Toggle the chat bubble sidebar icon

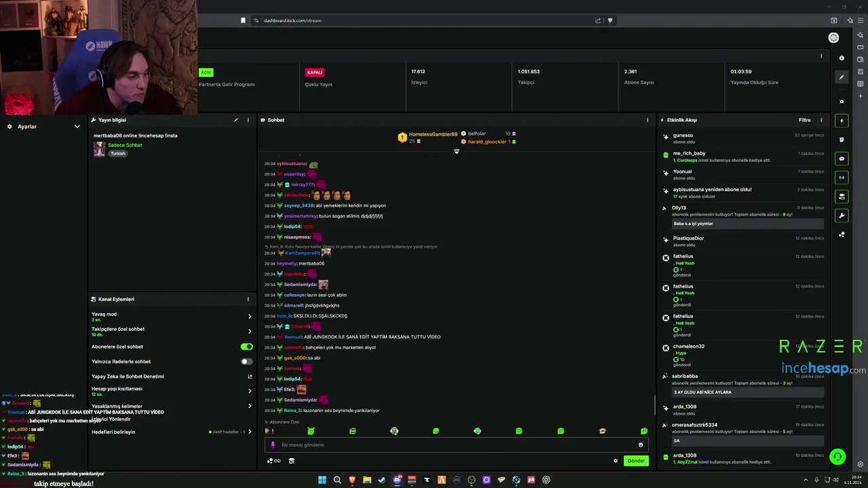pos(842,159)
